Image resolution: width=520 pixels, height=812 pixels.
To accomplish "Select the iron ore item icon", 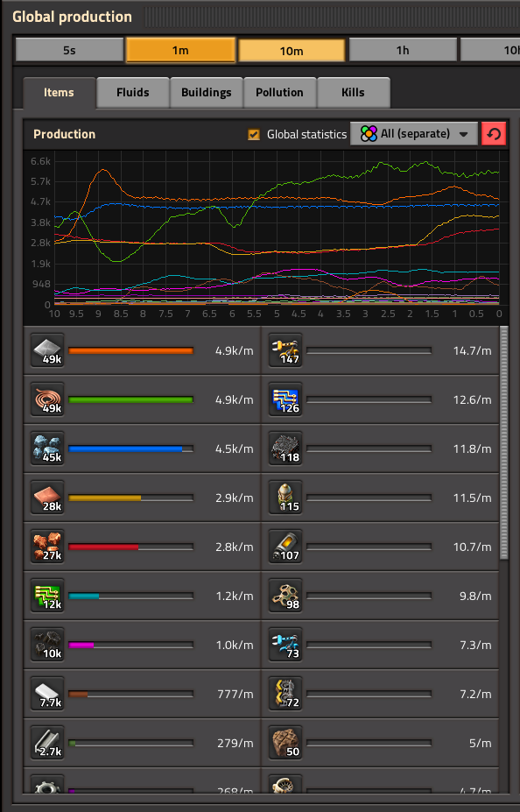I will pos(47,448).
